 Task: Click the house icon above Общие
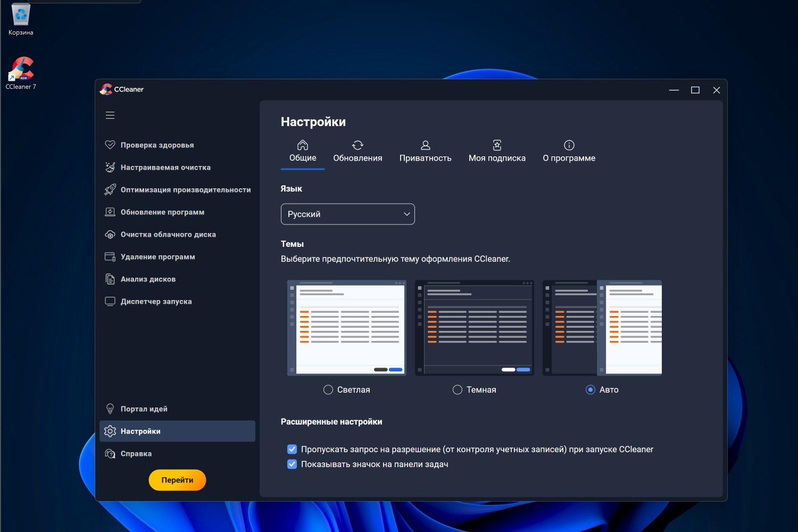click(x=303, y=145)
